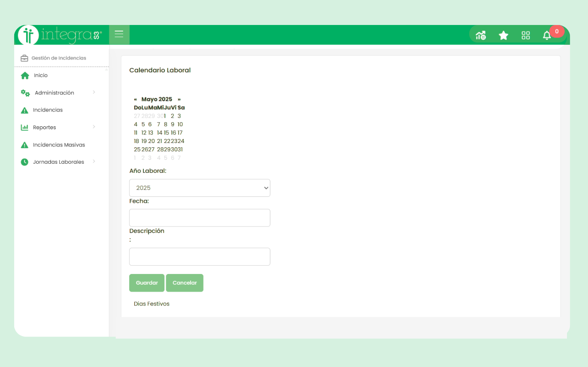Viewport: 588px width, 367px height.
Task: Go to next month in calendar
Action: [179, 99]
